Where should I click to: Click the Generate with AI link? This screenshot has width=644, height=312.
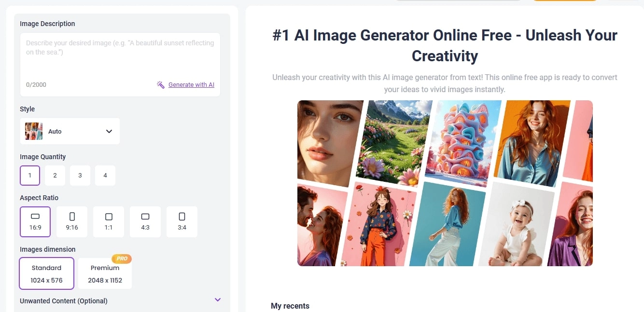(x=191, y=84)
